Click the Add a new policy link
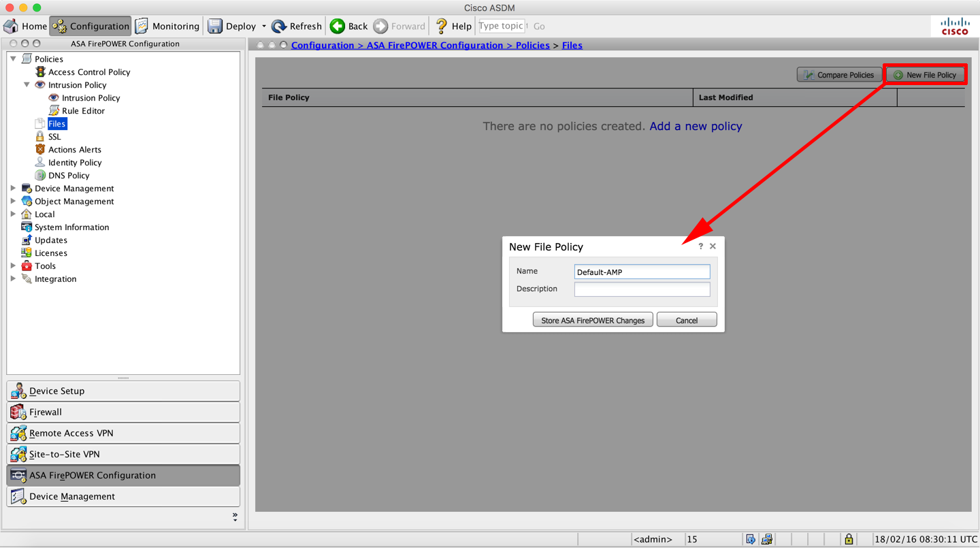Screen dimensions: 980x548 tap(696, 126)
